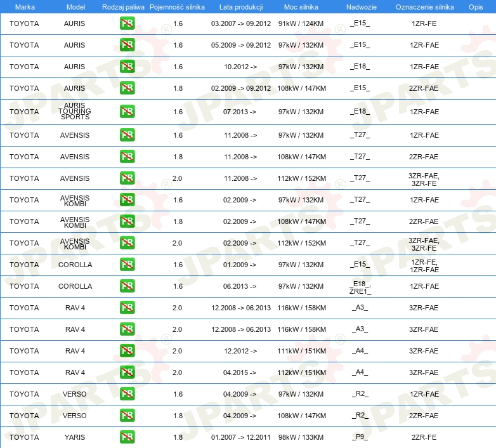Click body code _E18_, ZRE1_ in Corolla row
496x448 pixels.
pyautogui.click(x=360, y=287)
